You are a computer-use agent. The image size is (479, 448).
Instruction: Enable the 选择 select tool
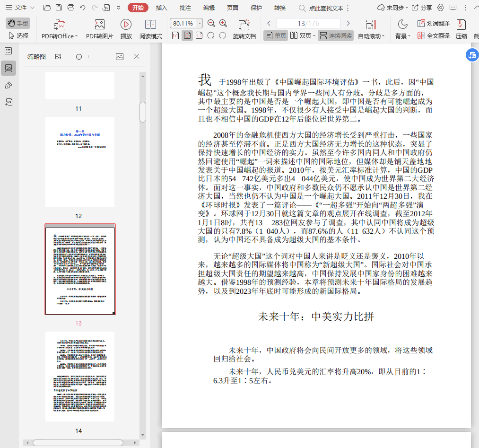pyautogui.click(x=18, y=36)
